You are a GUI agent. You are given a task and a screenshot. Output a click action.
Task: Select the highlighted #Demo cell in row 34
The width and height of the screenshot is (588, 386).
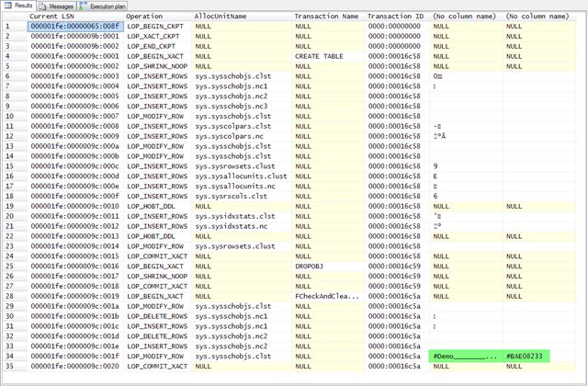pyautogui.click(x=466, y=357)
